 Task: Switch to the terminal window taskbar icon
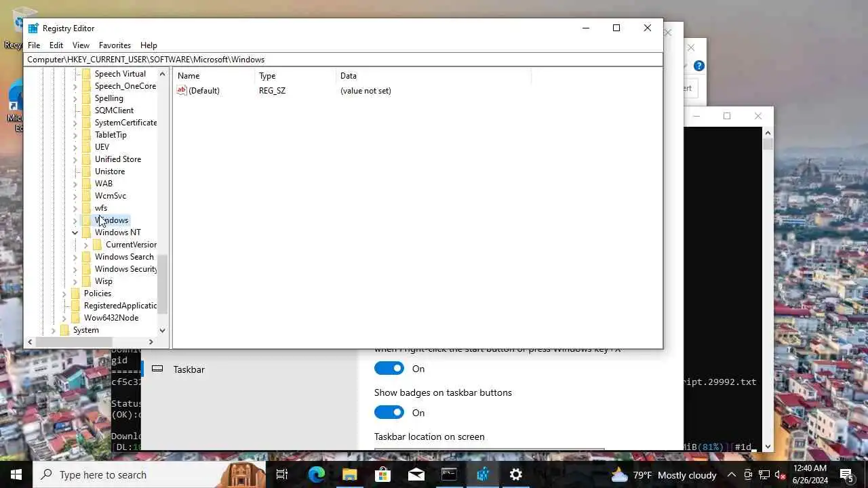[450, 474]
